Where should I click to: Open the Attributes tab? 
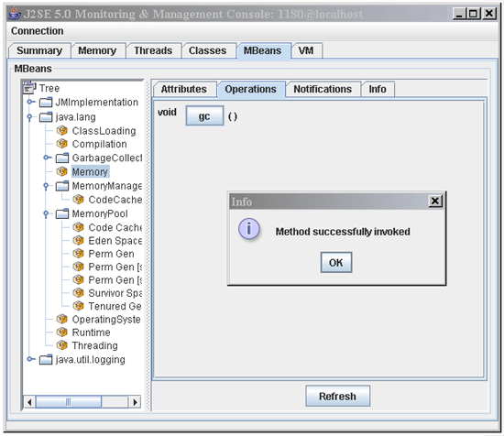(184, 89)
